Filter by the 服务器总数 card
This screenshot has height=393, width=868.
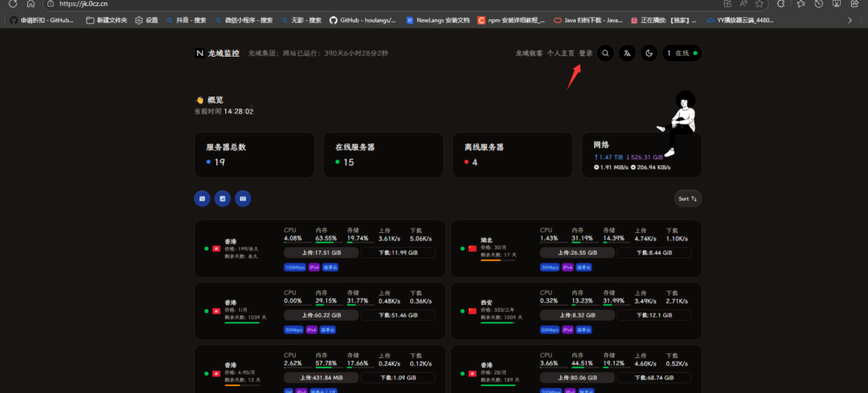pos(254,155)
